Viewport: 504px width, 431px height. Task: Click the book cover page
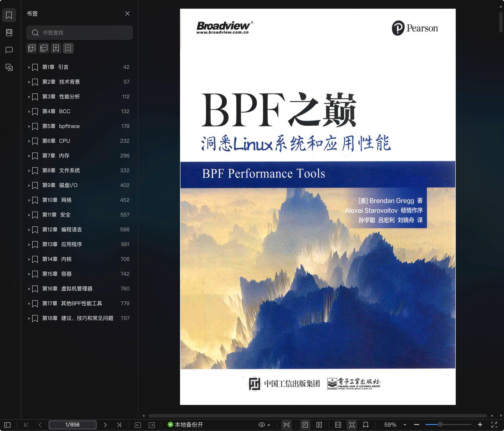point(318,207)
